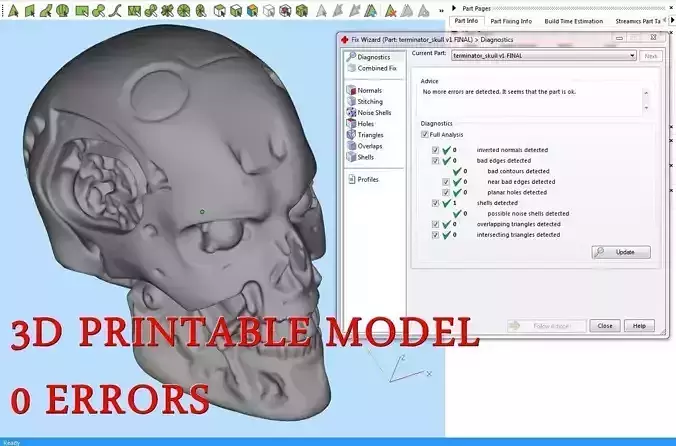Click the spoked wheel marking icon
Screen dimensions: 676x446
184,10
